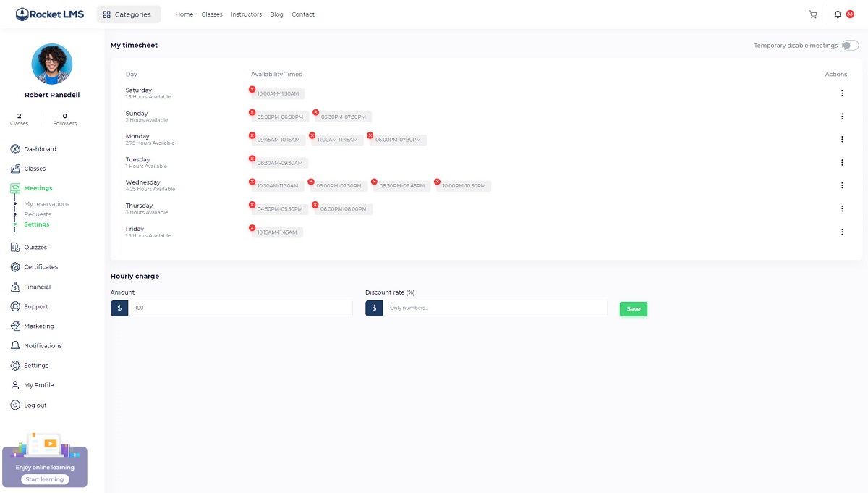This screenshot has height=493, width=868.
Task: Open My reservations under Meetings
Action: (46, 204)
